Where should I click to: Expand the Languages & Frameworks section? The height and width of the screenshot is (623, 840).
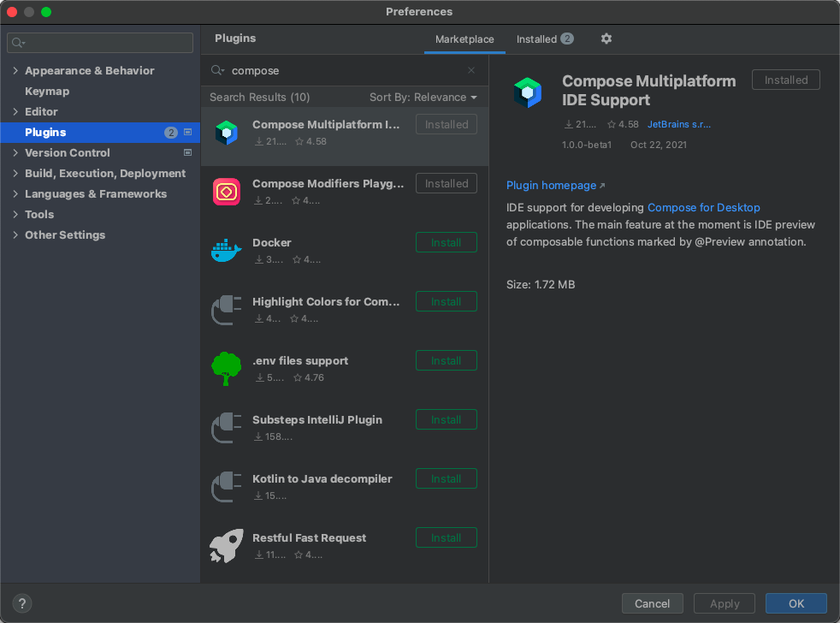(x=15, y=194)
